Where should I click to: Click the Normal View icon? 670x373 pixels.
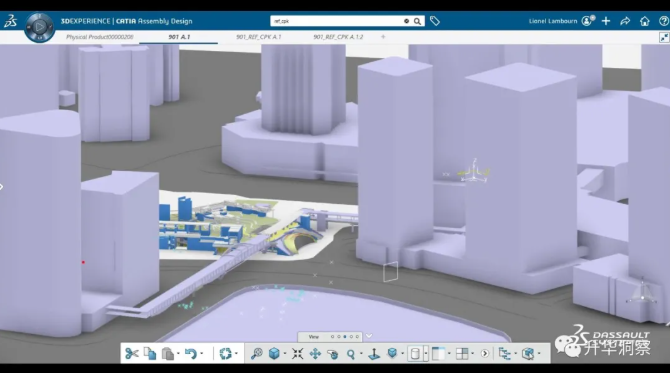pos(374,354)
